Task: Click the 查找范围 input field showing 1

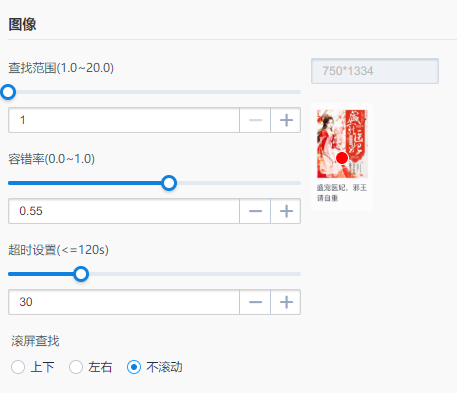Action: [124, 120]
